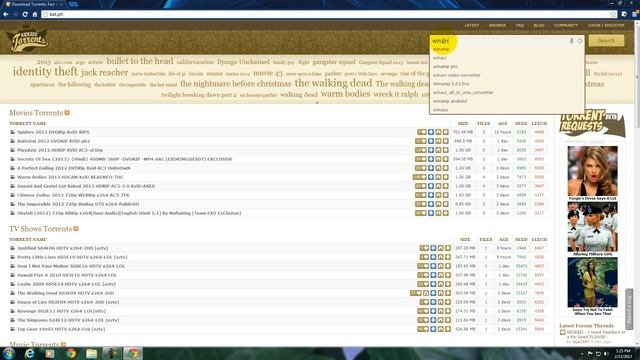Image resolution: width=640 pixels, height=360 pixels.
Task: Click the browser back arrow
Action: tap(5, 14)
